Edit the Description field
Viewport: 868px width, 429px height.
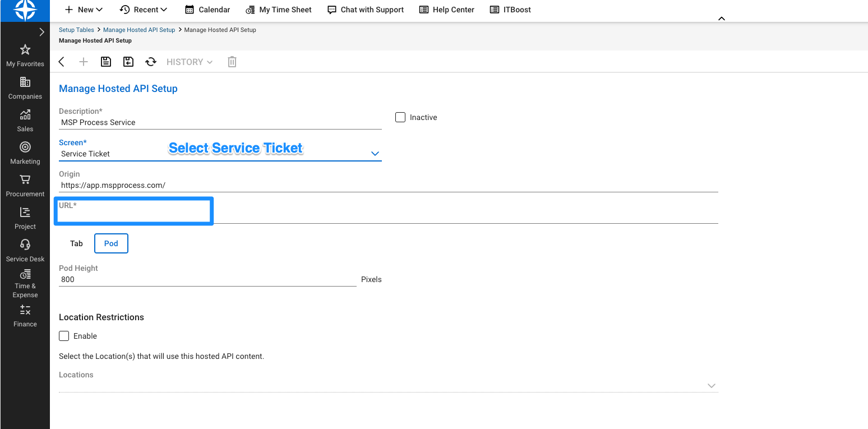220,122
